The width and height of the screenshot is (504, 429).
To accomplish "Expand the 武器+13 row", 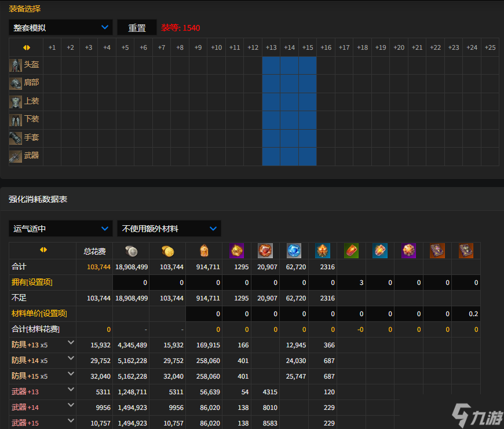I will coord(71,390).
